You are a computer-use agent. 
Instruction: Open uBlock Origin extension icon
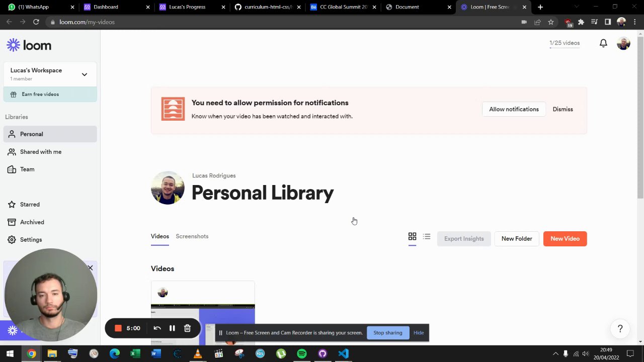(x=568, y=22)
